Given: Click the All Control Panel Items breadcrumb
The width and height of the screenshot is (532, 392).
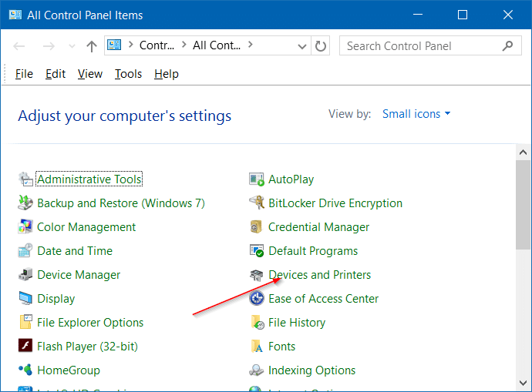Looking at the screenshot, I should 217,45.
